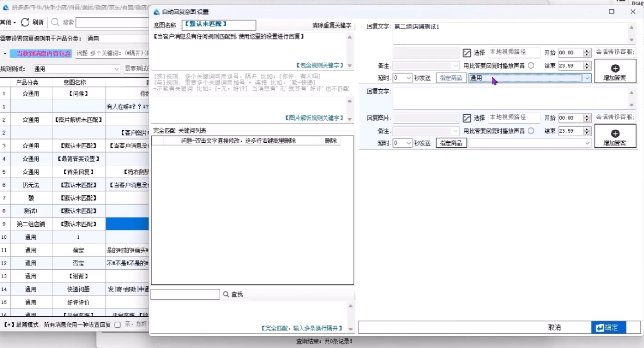Enable sound playback radio for first answer
Image resolution: width=644 pixels, height=348 pixels.
click(x=531, y=65)
